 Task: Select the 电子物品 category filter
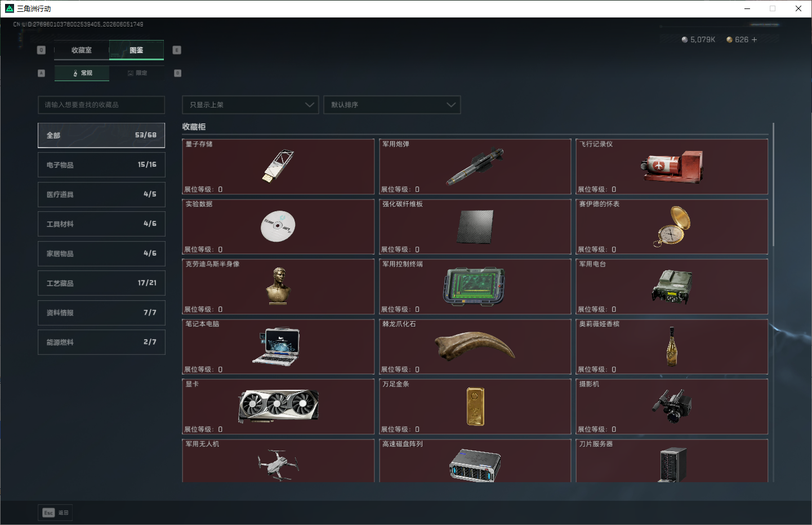pos(101,165)
